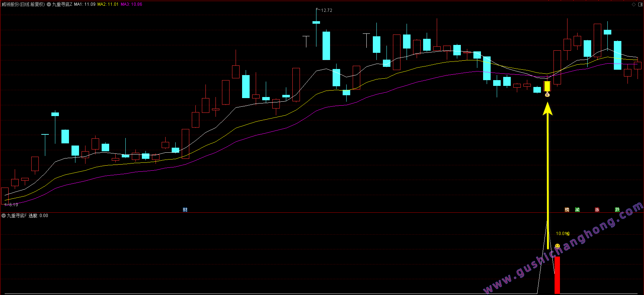Click the 榜 event marker
644x295 pixels.
pos(567,209)
